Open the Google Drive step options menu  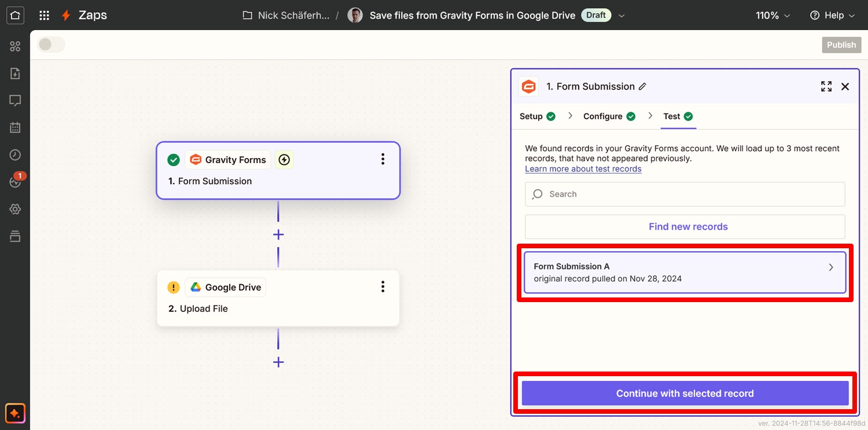[382, 286]
